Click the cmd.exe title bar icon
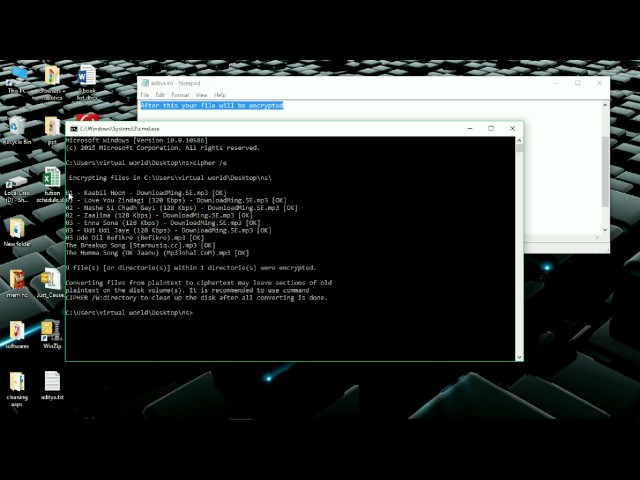Viewport: 640px width, 480px height. [74, 129]
